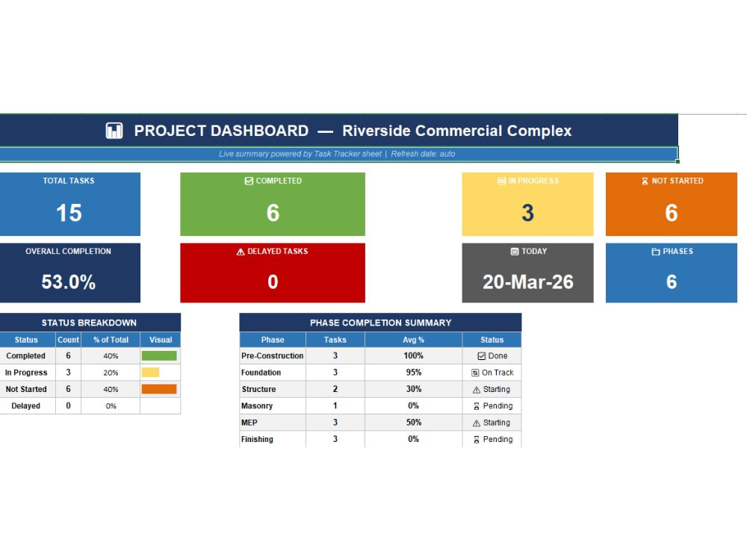This screenshot has height=560, width=747.
Task: Click the icon on In Progress card
Action: click(x=501, y=181)
